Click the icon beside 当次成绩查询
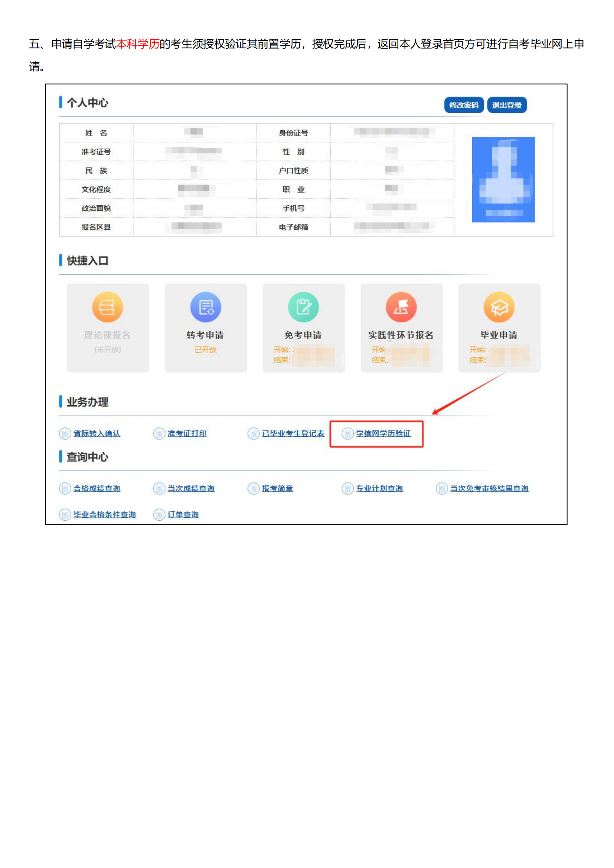The image size is (614, 868). coord(159,488)
